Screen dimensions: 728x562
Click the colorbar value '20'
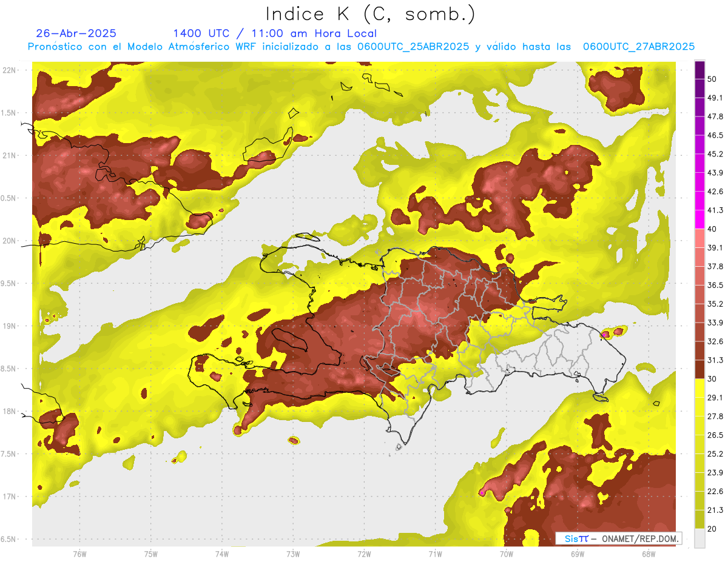coord(713,529)
